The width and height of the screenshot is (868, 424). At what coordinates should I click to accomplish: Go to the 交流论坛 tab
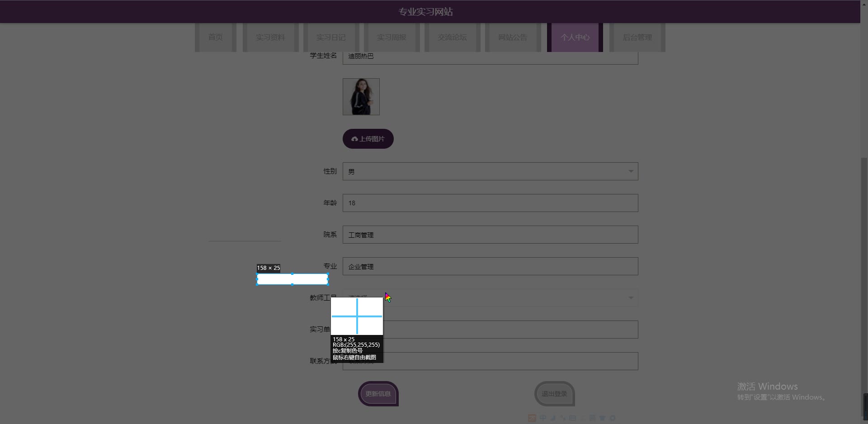pos(452,38)
